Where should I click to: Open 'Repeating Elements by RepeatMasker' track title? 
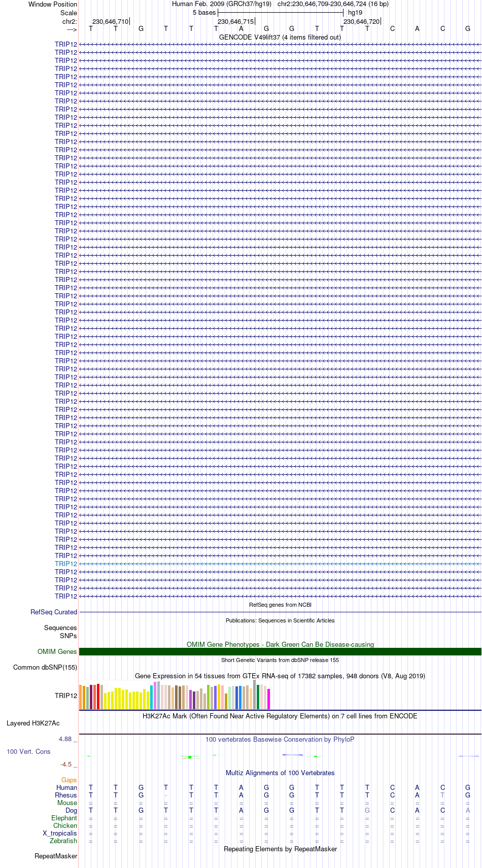280,849
